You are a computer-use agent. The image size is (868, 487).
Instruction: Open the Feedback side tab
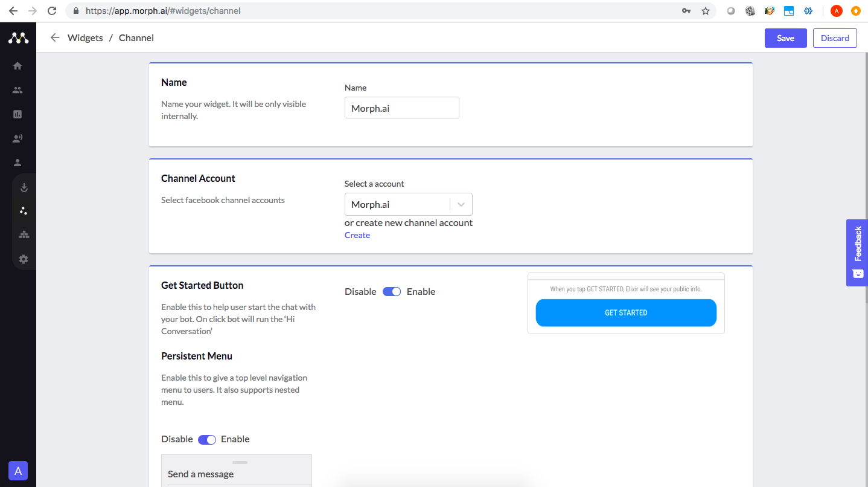pyautogui.click(x=857, y=253)
